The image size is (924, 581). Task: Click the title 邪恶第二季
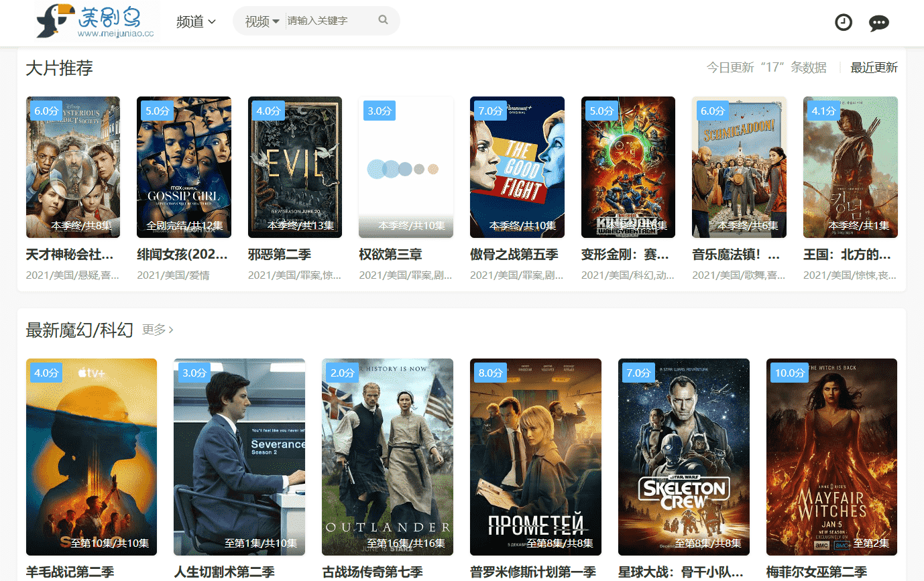click(x=280, y=255)
